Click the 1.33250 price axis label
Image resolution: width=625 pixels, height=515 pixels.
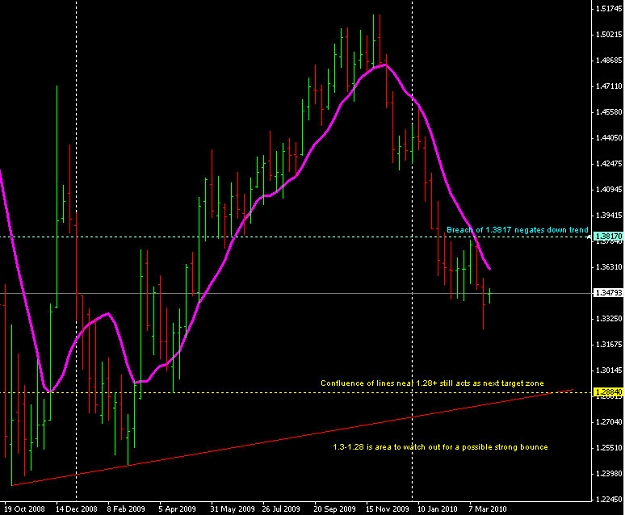[609, 319]
